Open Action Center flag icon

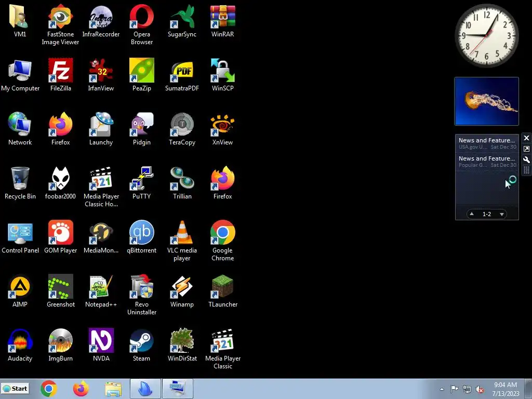click(x=454, y=389)
